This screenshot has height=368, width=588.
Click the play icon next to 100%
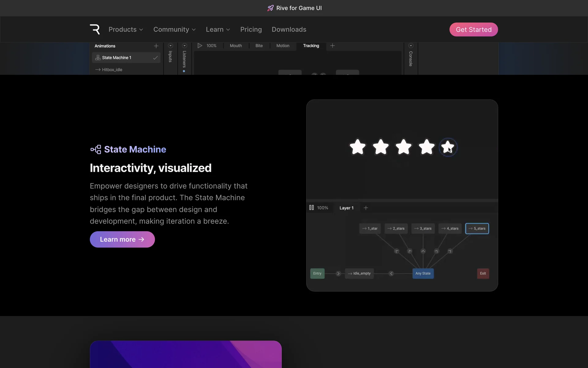pyautogui.click(x=200, y=46)
